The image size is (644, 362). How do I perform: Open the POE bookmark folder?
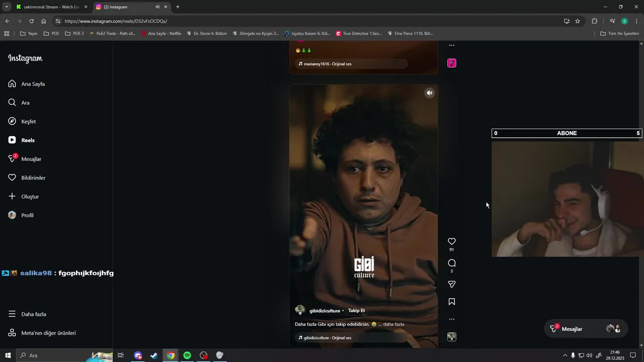pos(51,34)
